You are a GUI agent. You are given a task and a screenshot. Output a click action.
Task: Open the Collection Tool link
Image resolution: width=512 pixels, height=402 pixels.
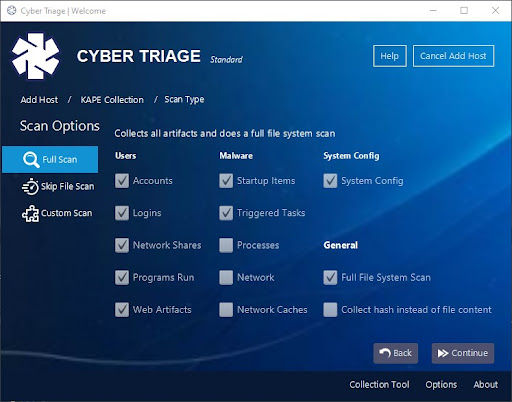click(x=379, y=385)
